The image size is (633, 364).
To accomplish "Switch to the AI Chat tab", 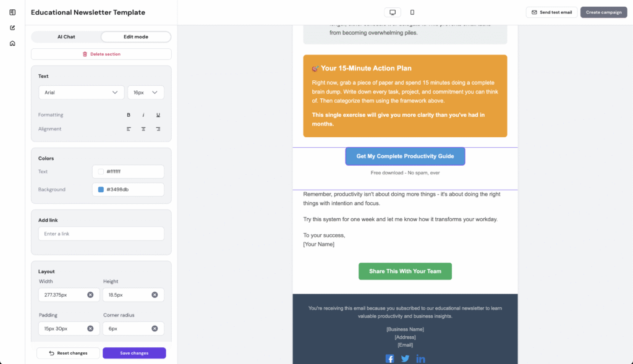I will [x=66, y=36].
